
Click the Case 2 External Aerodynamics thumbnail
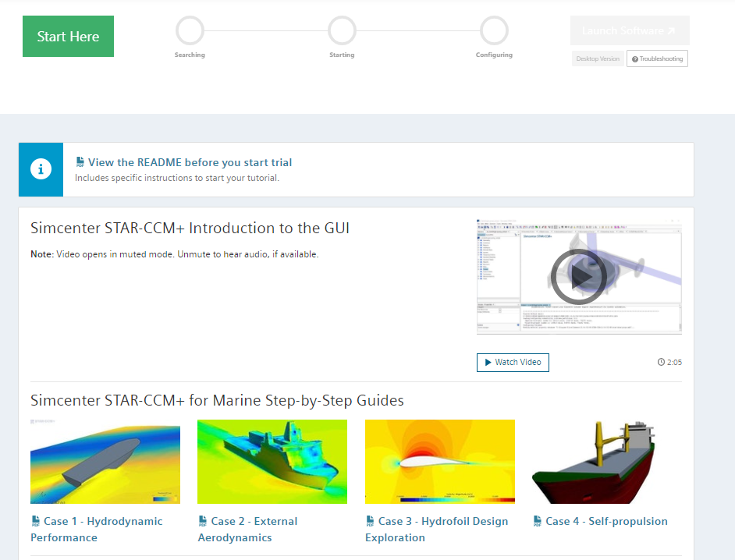point(272,462)
